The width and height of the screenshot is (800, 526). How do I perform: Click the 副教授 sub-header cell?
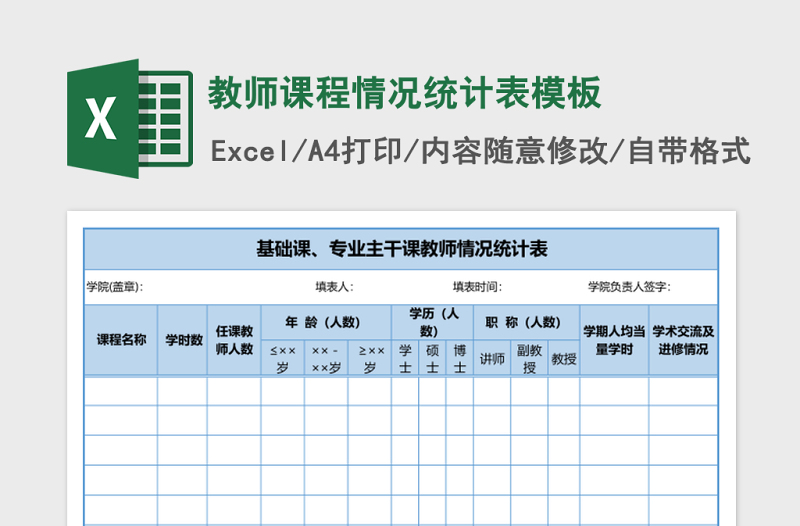coord(529,358)
